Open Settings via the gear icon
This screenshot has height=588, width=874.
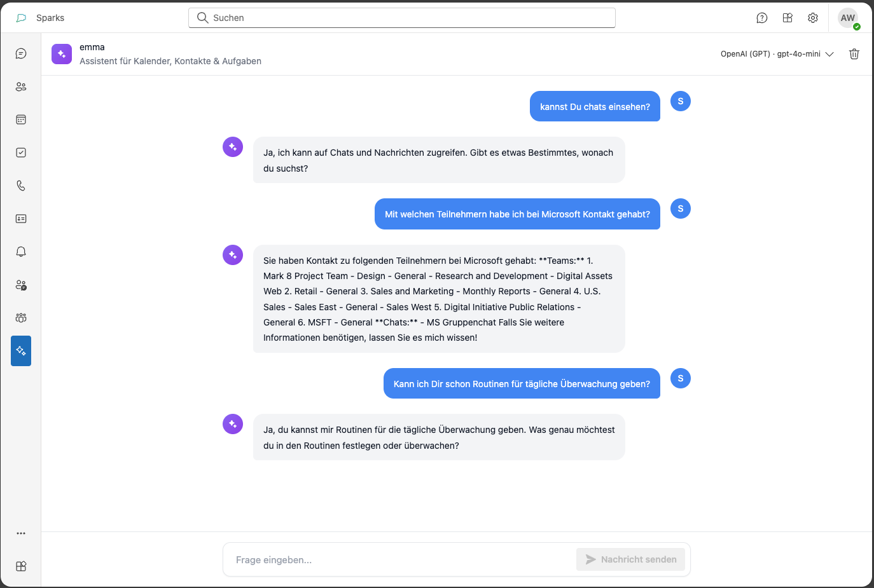pos(812,18)
